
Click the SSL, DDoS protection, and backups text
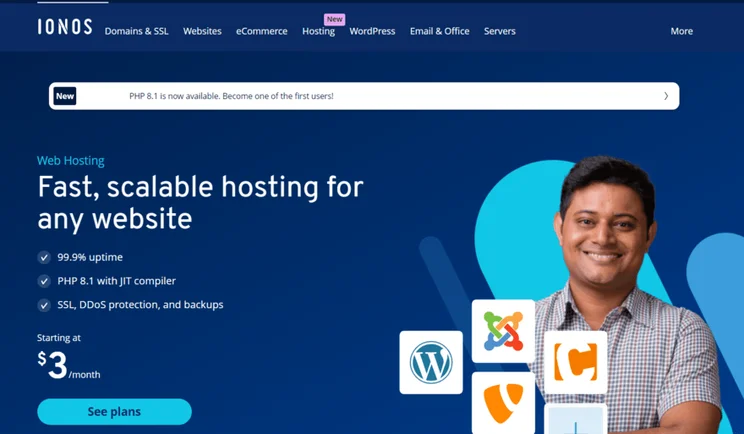coord(140,305)
